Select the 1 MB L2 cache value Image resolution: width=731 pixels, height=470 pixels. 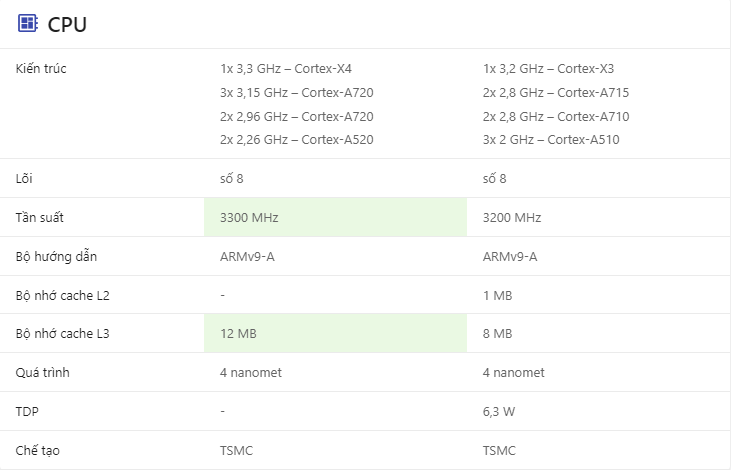point(497,295)
